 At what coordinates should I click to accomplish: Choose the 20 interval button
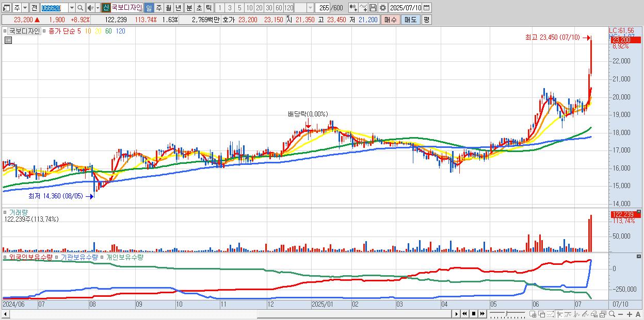coord(259,8)
